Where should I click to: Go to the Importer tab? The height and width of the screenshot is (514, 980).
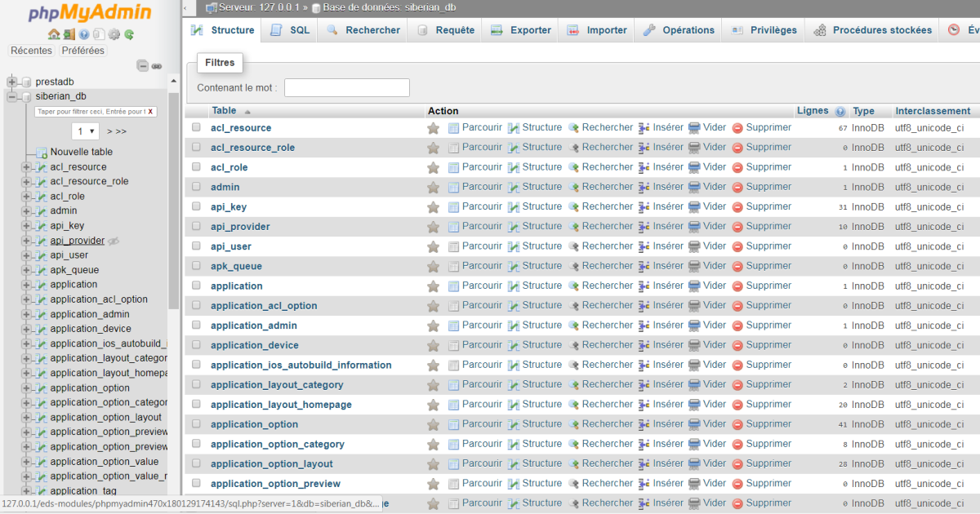[597, 30]
